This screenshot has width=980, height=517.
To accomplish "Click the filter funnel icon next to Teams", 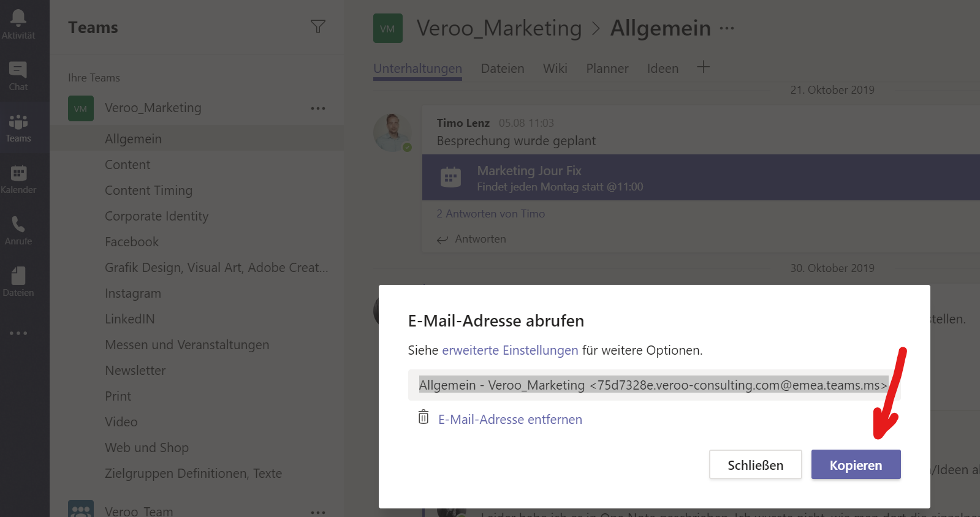I will (x=317, y=27).
